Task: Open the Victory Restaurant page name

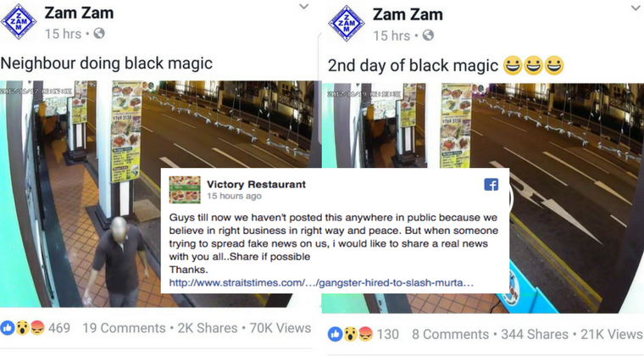Action: pos(256,185)
